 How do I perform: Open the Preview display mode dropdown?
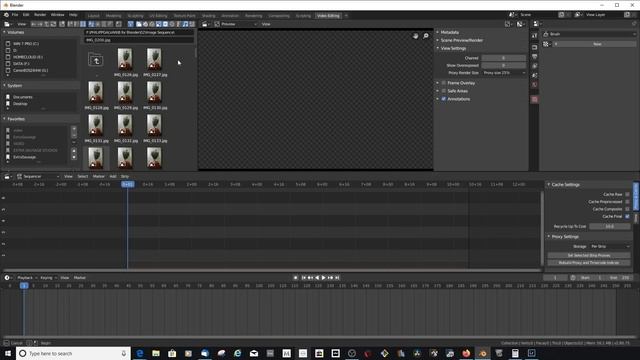[x=236, y=24]
